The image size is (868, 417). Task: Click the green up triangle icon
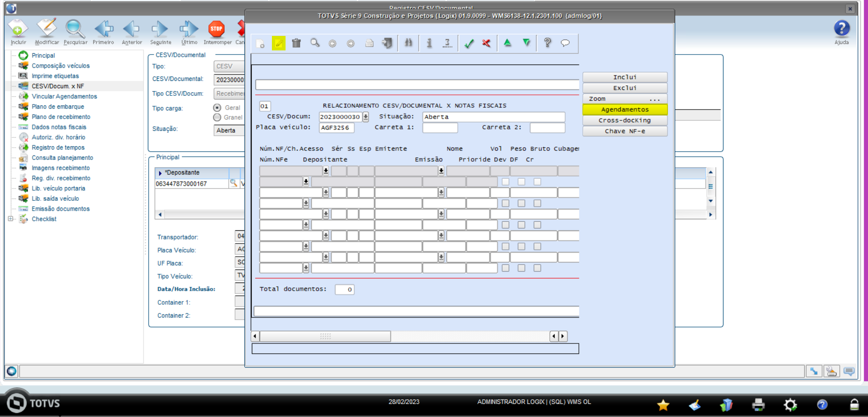click(507, 43)
